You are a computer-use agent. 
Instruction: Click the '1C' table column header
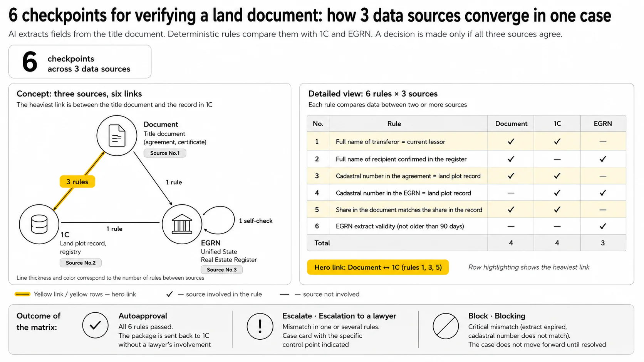click(x=557, y=123)
